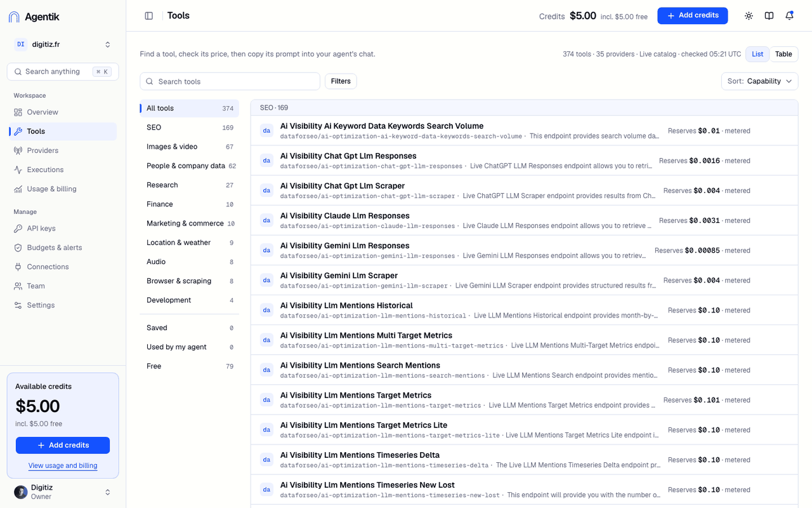Open the View usage and billing link
This screenshot has width=812, height=508.
pos(63,465)
